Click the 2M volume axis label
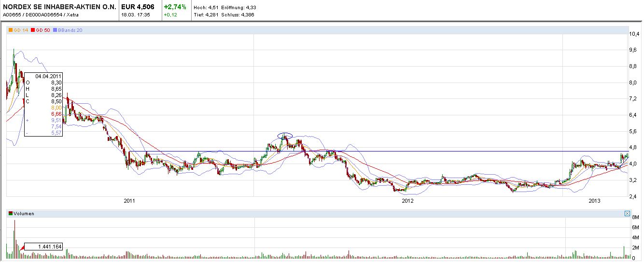This screenshot has height=262, width=644. 635,248
